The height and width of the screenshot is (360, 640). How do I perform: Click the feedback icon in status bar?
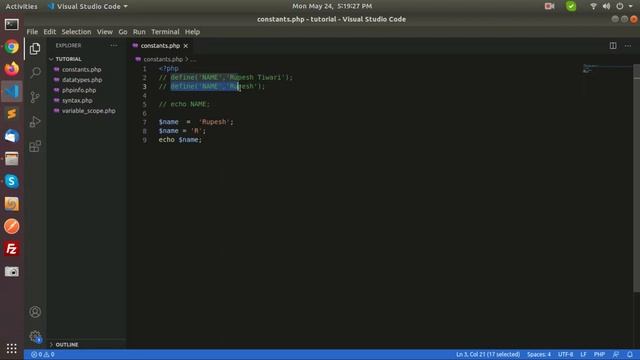point(616,355)
